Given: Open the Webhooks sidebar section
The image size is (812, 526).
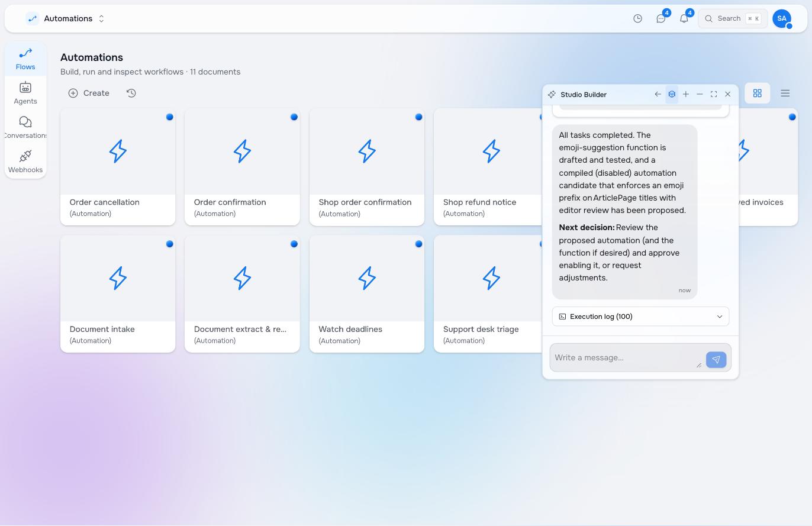Looking at the screenshot, I should [25, 162].
